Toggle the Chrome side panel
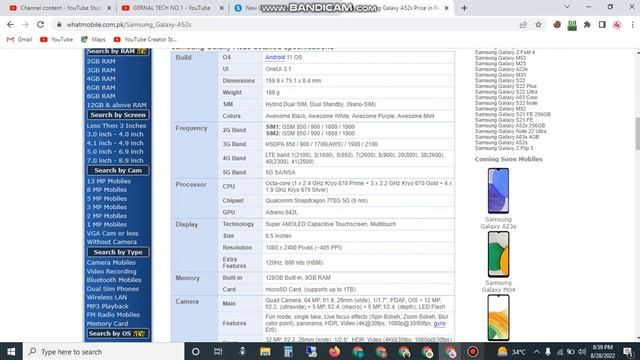640x360 pixels. coord(602,24)
